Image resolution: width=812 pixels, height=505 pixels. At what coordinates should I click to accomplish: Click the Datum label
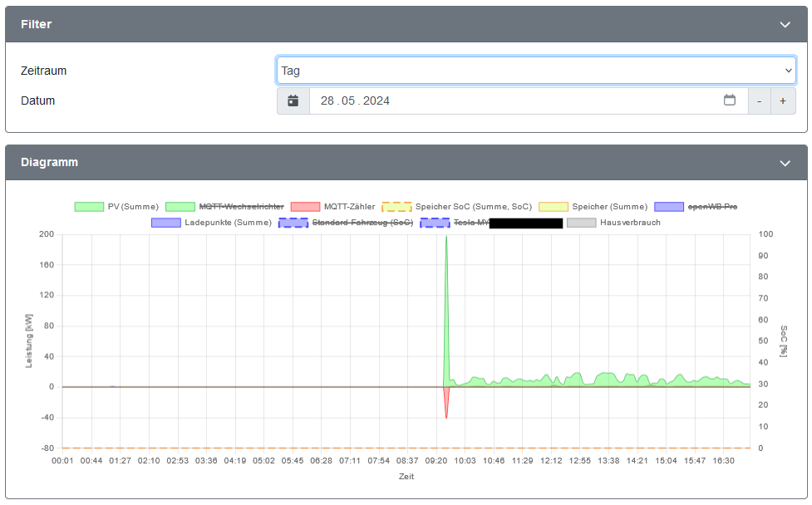(37, 101)
